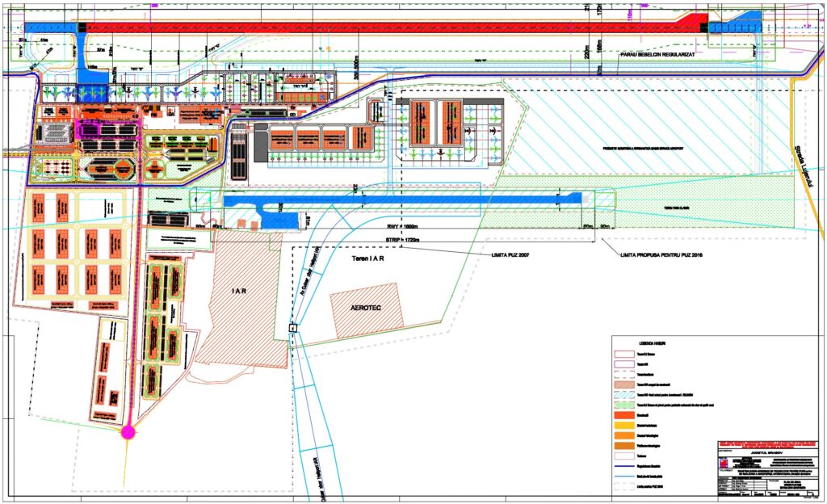Click the '220m' vertical dimension label
Screen dimensions: 827x504
[x=588, y=51]
